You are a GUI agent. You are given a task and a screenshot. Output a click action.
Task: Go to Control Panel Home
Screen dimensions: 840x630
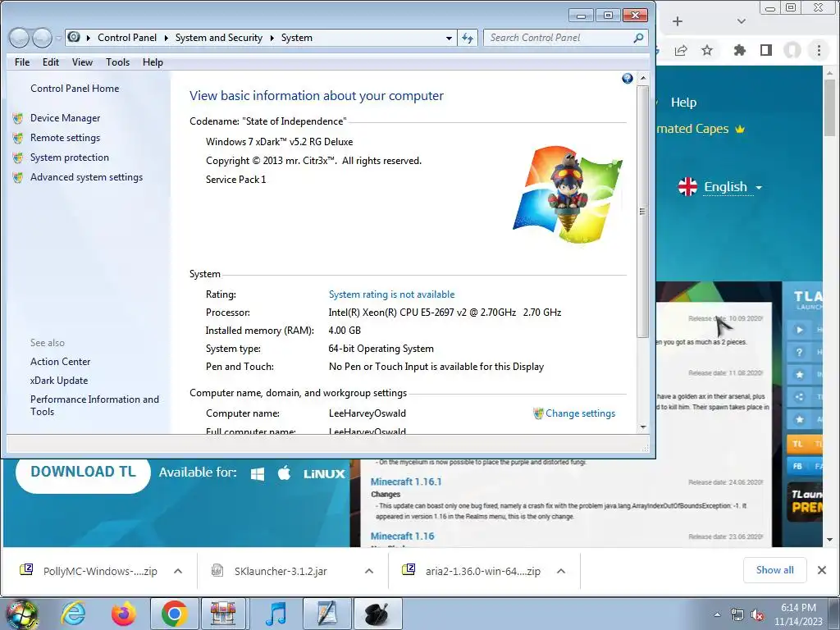(x=75, y=89)
